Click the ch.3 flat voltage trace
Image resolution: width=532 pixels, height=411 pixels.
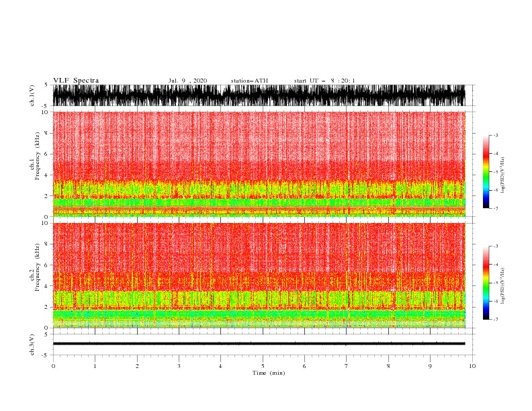click(259, 344)
